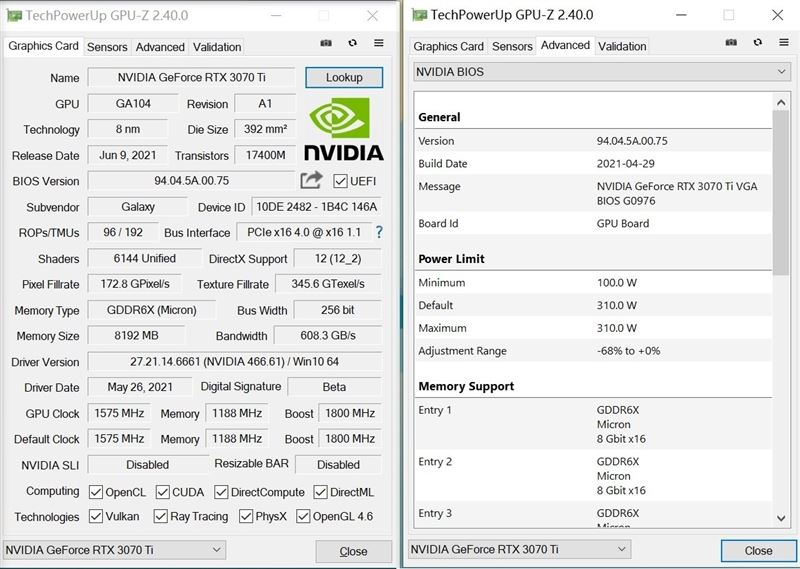Toggle the Ray Tracing checkbox

[160, 517]
